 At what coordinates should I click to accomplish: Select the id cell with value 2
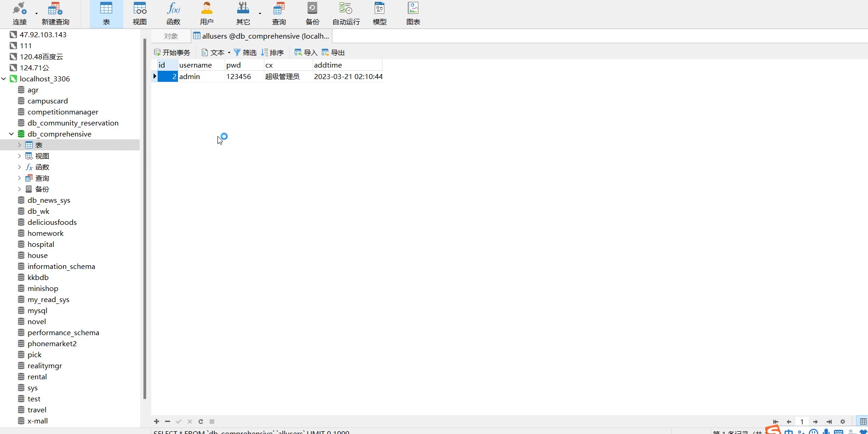[x=168, y=76]
